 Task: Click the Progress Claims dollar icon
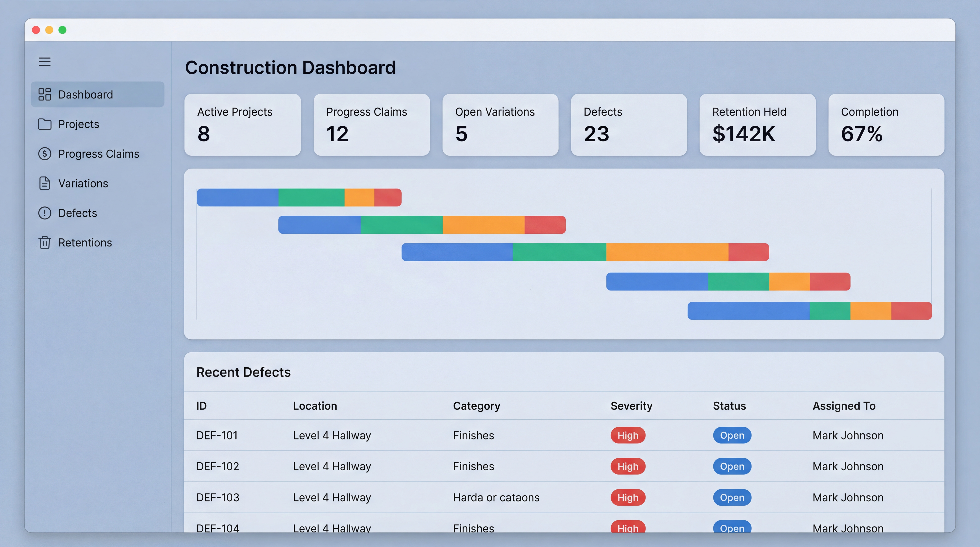(x=45, y=154)
